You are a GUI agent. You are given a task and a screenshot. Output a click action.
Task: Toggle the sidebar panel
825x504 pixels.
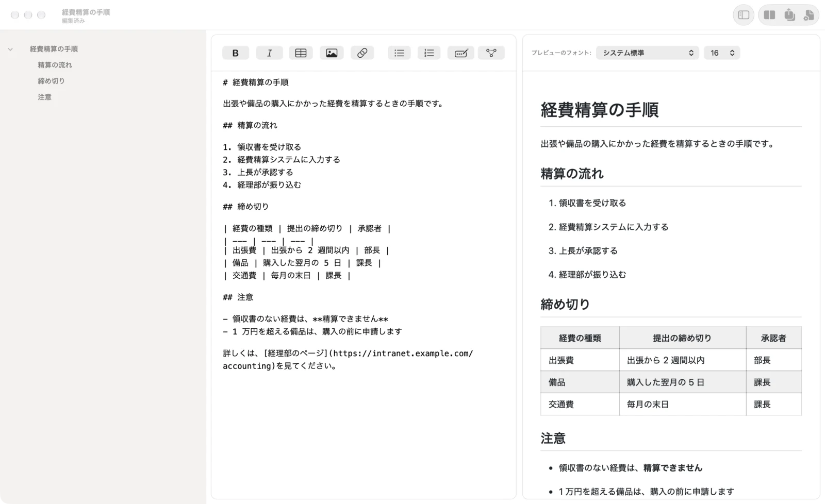(x=744, y=15)
